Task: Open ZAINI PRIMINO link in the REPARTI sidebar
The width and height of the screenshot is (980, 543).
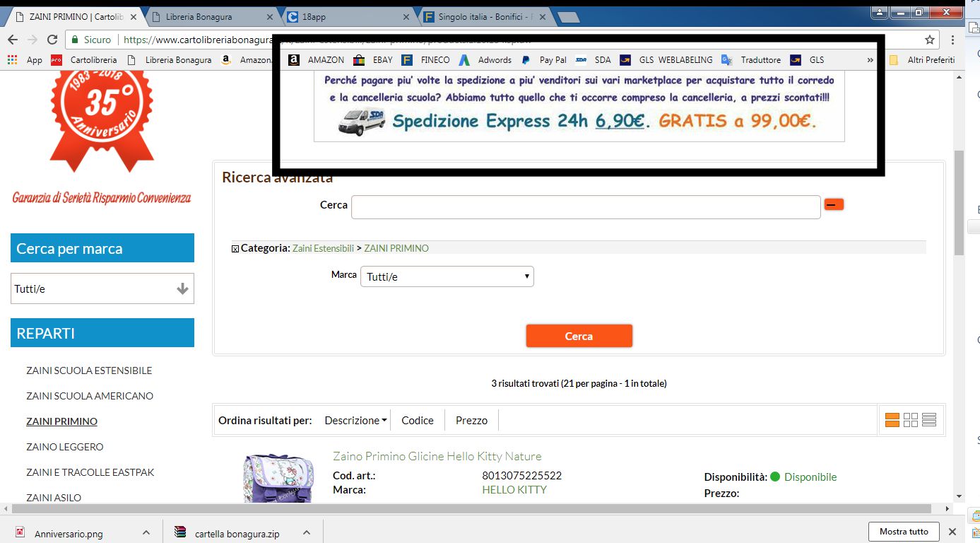Action: pyautogui.click(x=61, y=421)
